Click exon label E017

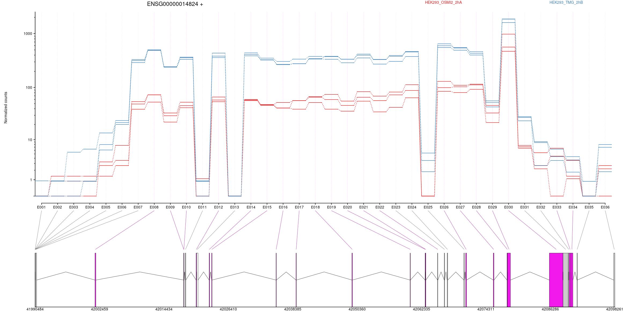(x=299, y=207)
